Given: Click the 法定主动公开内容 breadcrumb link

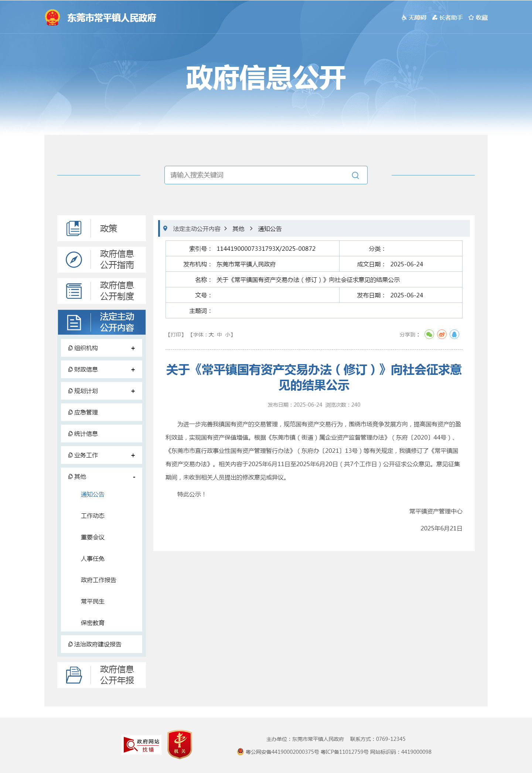Looking at the screenshot, I should coord(197,229).
